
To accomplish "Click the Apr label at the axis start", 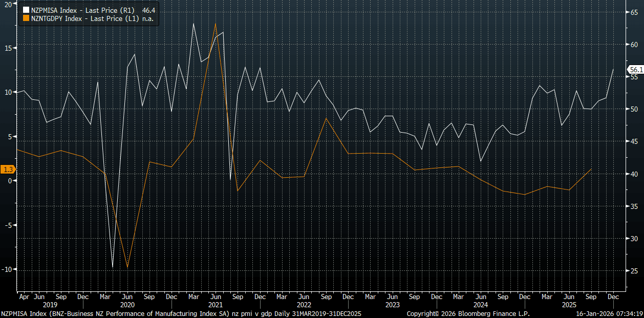I will [24, 296].
